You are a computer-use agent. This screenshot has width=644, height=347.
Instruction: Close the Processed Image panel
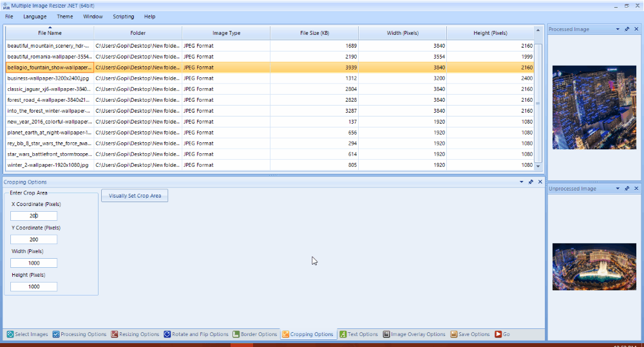tap(636, 29)
